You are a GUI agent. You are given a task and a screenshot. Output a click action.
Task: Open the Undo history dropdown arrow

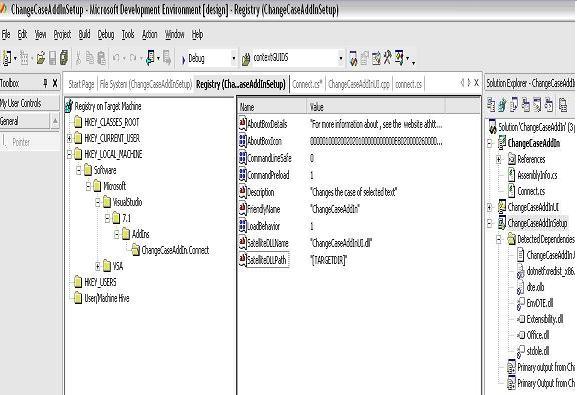(124, 58)
